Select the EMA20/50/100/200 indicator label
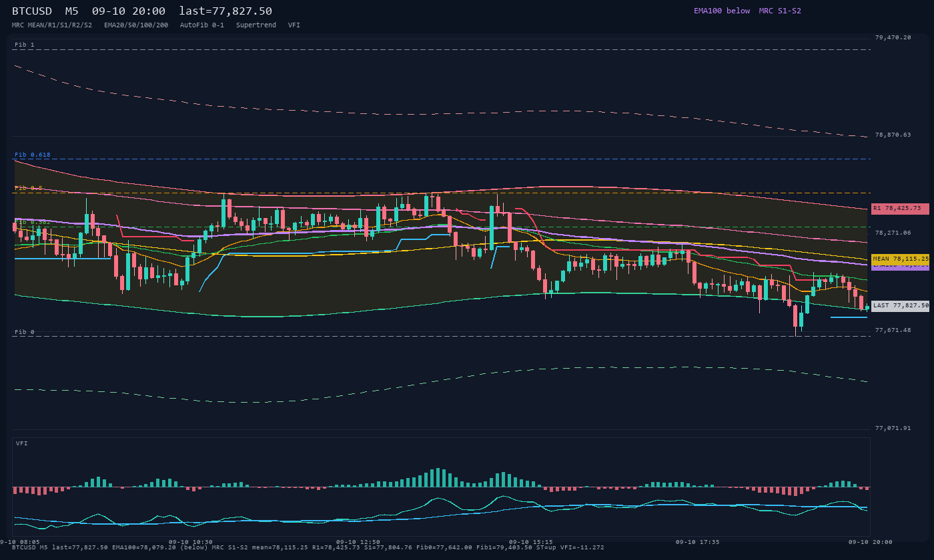Viewport: 934px width, 560px height. [136, 25]
